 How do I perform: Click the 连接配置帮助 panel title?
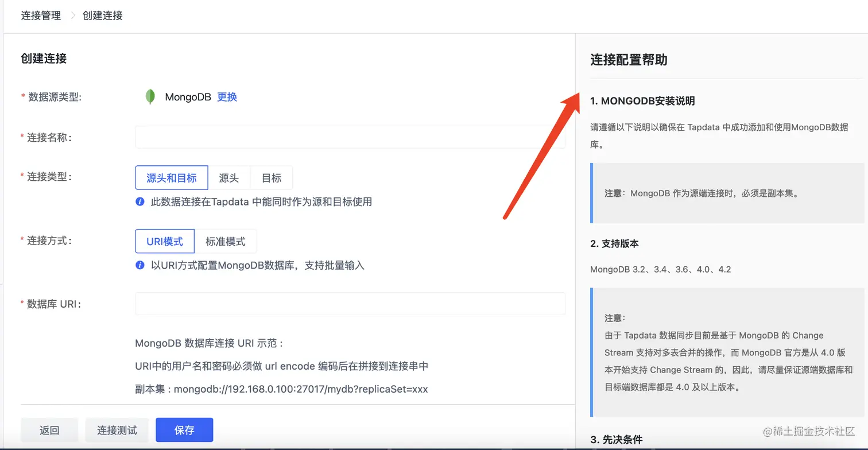click(629, 60)
